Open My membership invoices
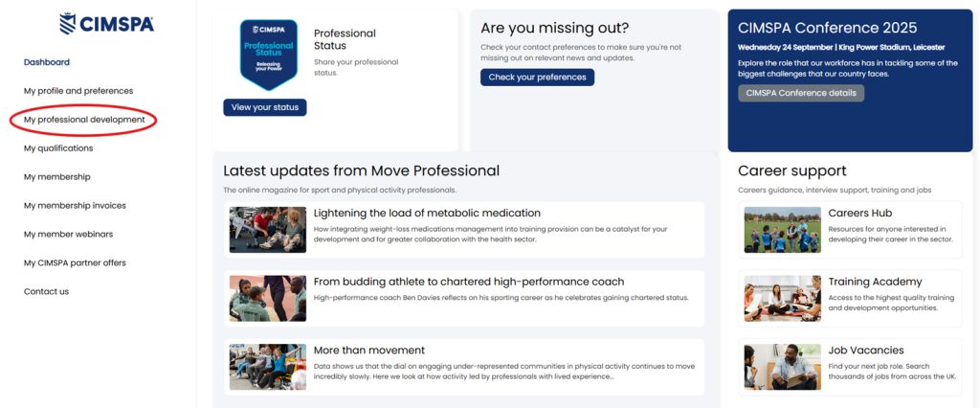This screenshot has height=408, width=980. [75, 206]
